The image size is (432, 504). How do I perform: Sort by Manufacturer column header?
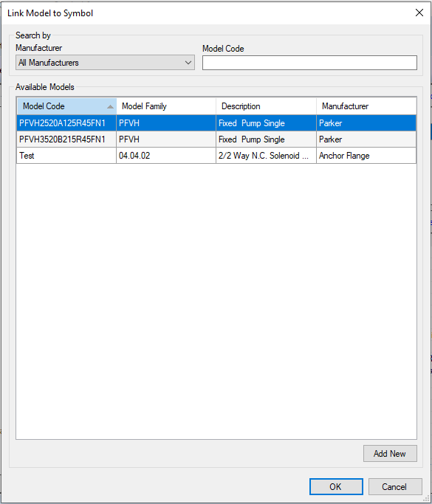pyautogui.click(x=366, y=106)
